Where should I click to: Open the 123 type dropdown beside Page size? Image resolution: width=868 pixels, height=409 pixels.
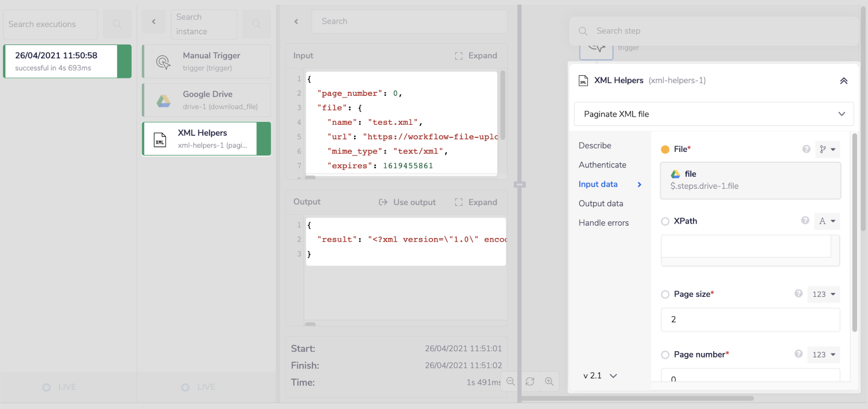pyautogui.click(x=824, y=294)
